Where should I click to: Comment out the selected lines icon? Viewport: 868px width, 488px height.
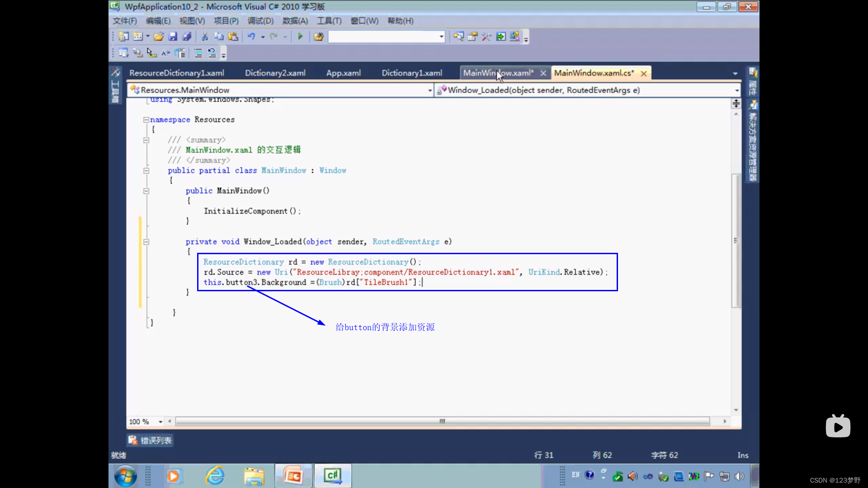(x=198, y=53)
